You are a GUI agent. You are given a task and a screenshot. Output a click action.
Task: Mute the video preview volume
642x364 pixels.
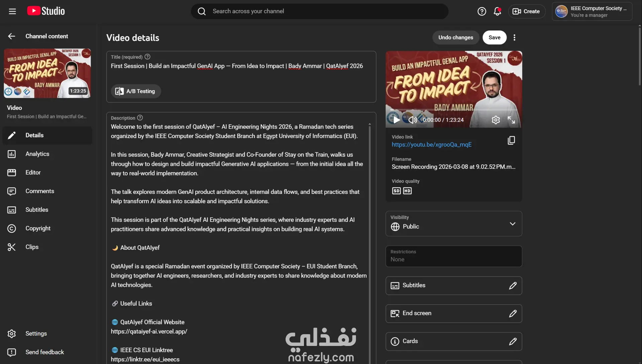tap(413, 120)
